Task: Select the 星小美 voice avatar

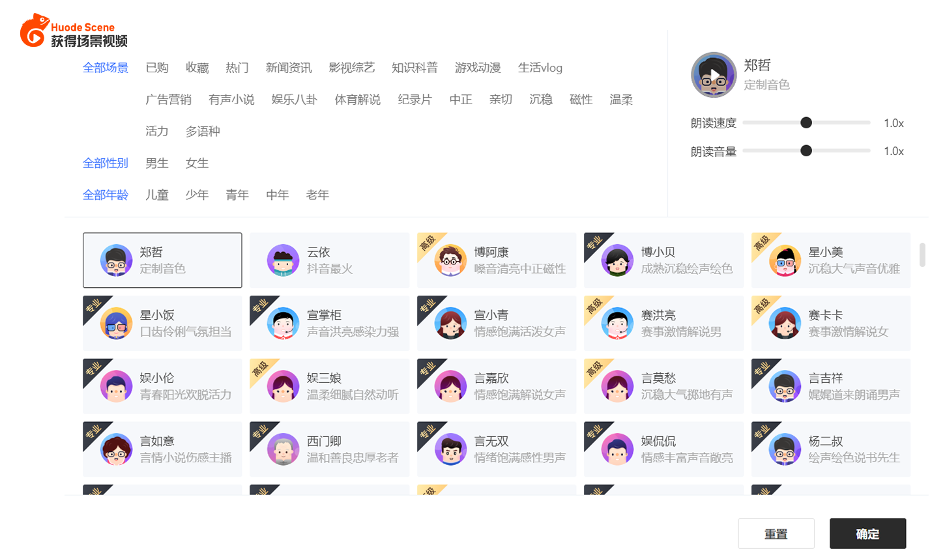Action: coord(785,260)
